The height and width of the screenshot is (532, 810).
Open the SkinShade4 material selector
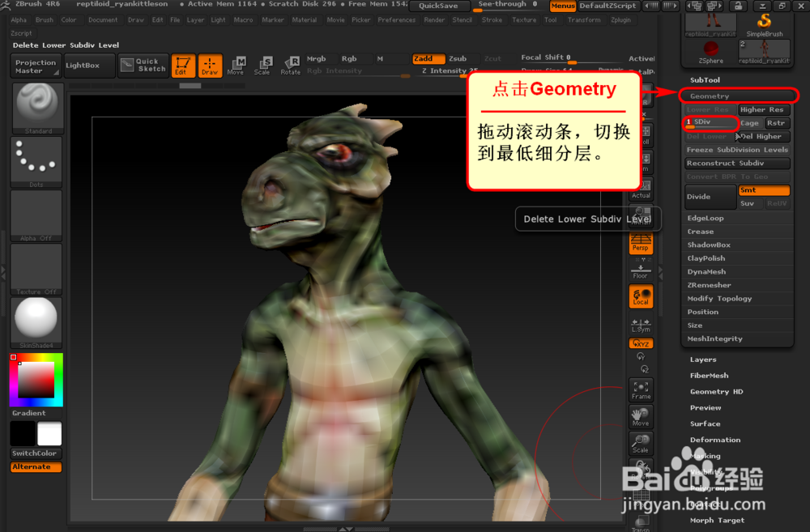pyautogui.click(x=36, y=322)
